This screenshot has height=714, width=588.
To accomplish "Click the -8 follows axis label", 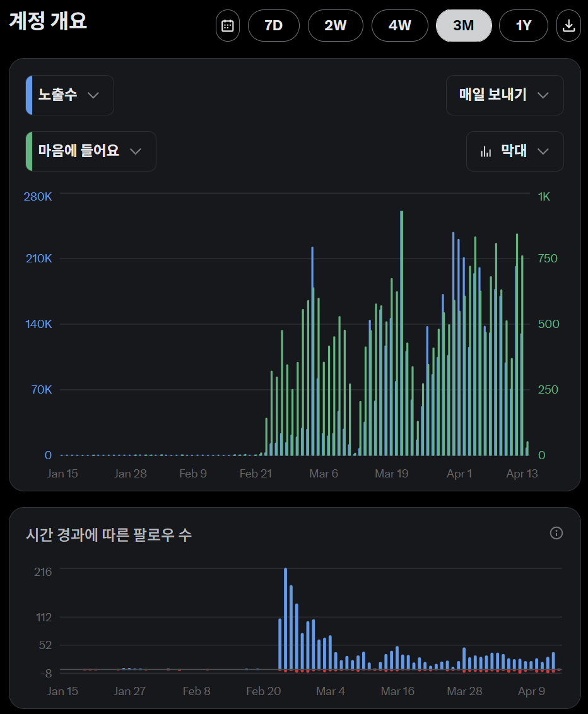I will click(46, 674).
